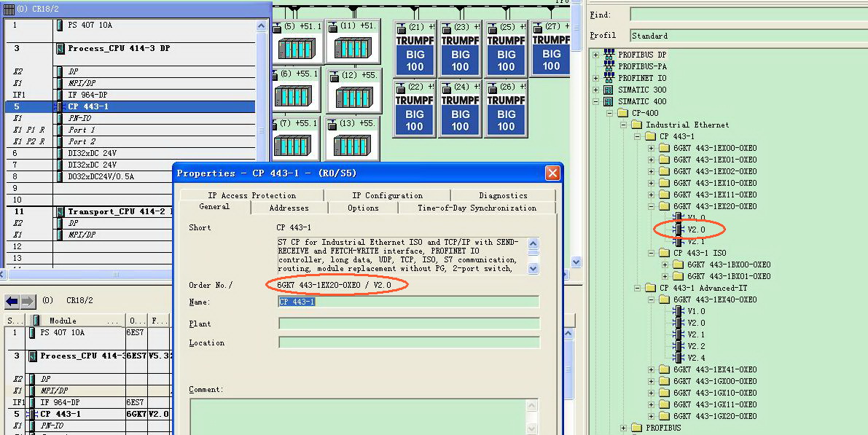Click the Comment text area
Viewport: 868px width, 435px height.
click(x=358, y=416)
